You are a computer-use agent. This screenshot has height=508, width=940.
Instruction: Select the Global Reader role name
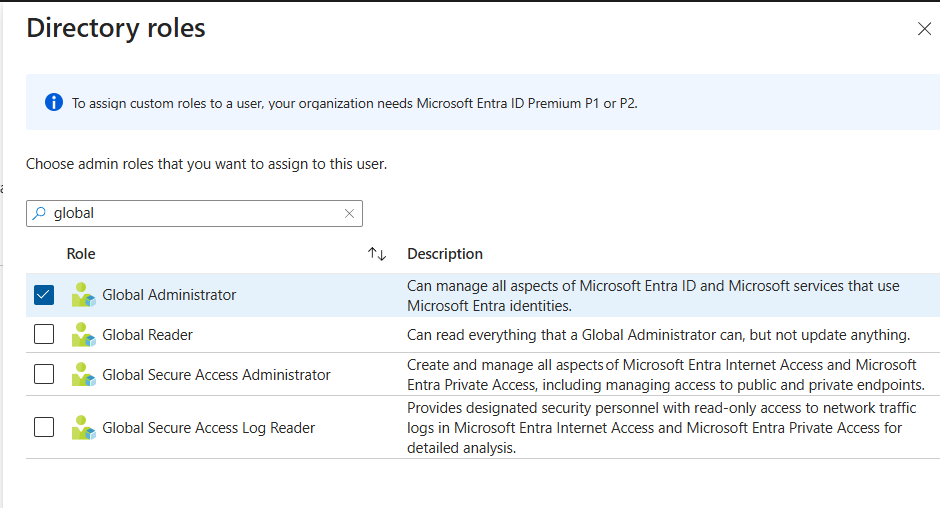147,335
